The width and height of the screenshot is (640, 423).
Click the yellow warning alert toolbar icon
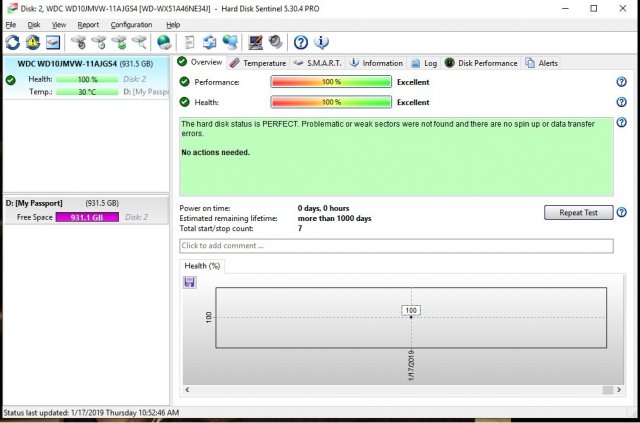click(33, 42)
